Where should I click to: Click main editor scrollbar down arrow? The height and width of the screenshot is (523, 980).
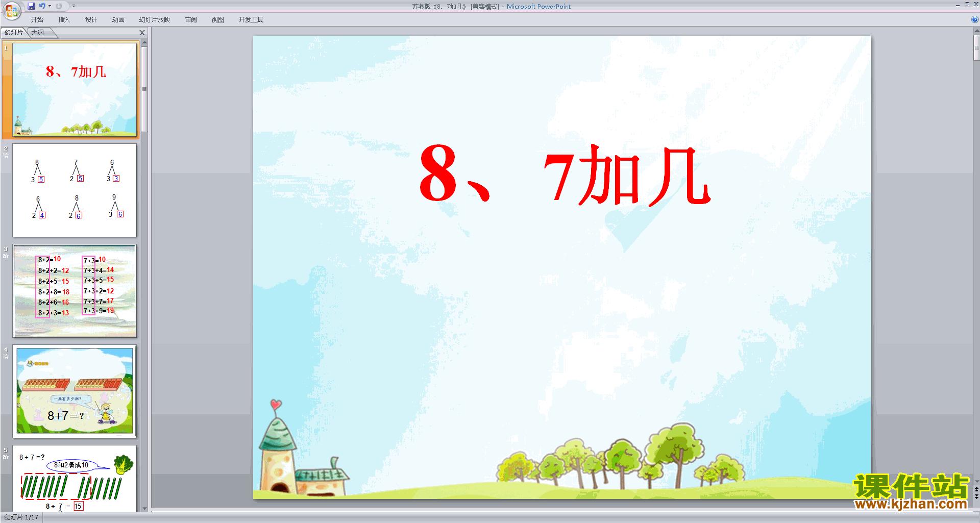(x=976, y=481)
